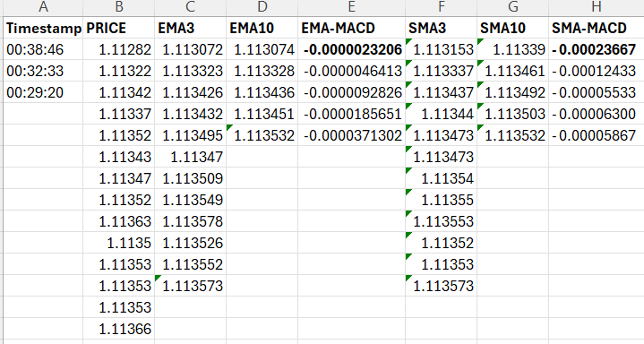Select EMA-MACD cell -0.0000371302
Screen dimensions: 644x344
352,135
